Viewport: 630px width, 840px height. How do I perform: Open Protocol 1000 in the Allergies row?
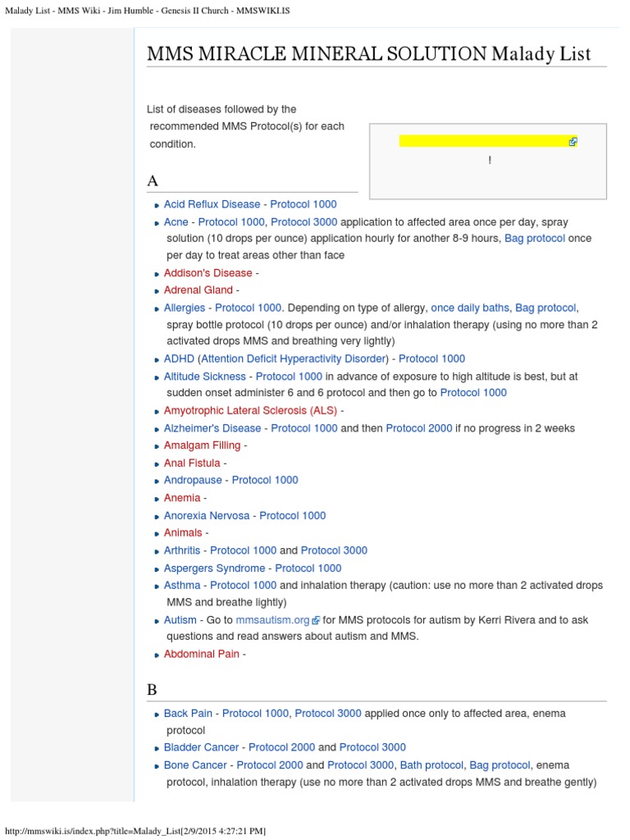[248, 308]
